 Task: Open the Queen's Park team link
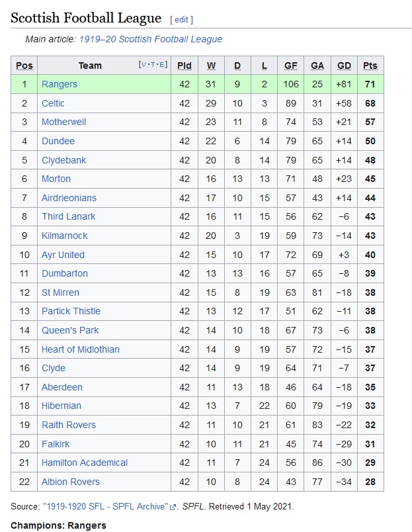pos(70,330)
